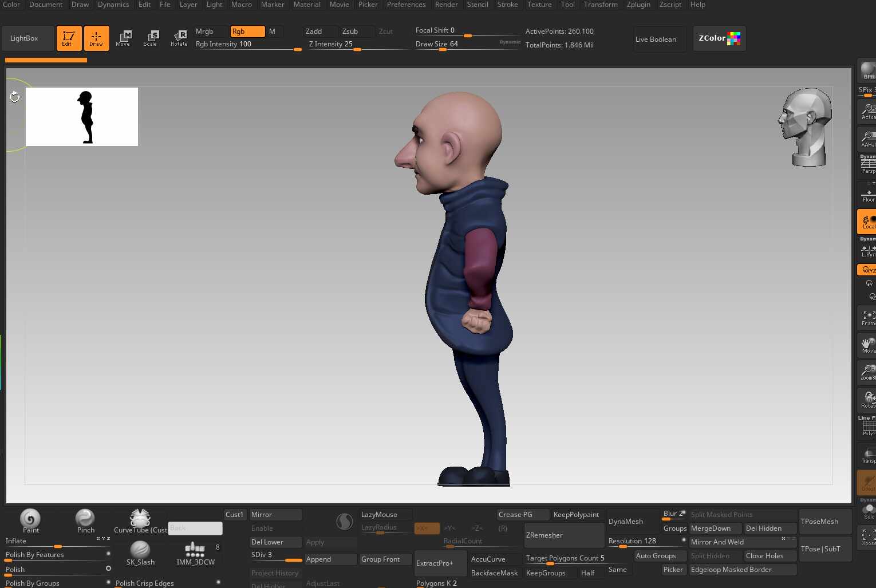Expand the ZColor picker
Screen dimensions: 876x588
[x=719, y=38]
